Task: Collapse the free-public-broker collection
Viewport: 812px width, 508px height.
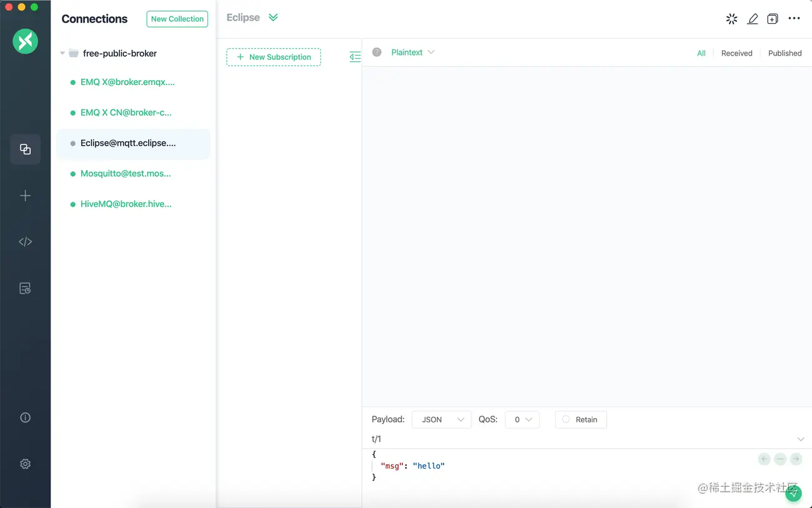Action: point(62,54)
